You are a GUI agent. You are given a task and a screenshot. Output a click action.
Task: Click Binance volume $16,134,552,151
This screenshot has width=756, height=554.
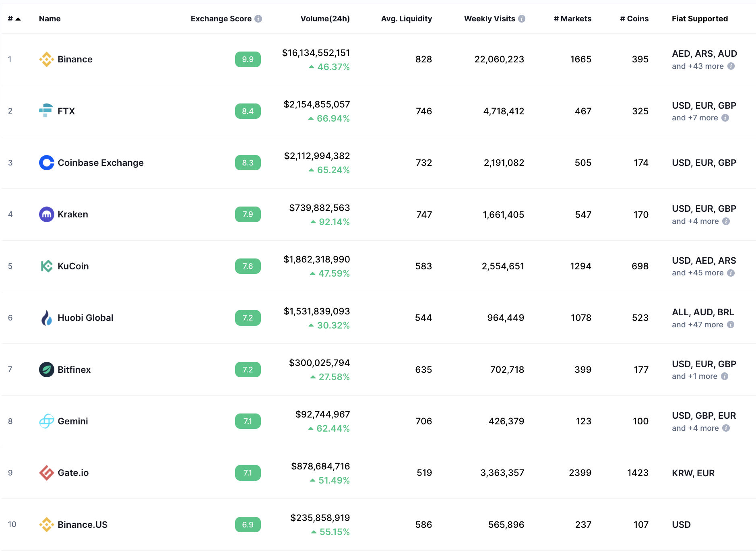pyautogui.click(x=316, y=53)
